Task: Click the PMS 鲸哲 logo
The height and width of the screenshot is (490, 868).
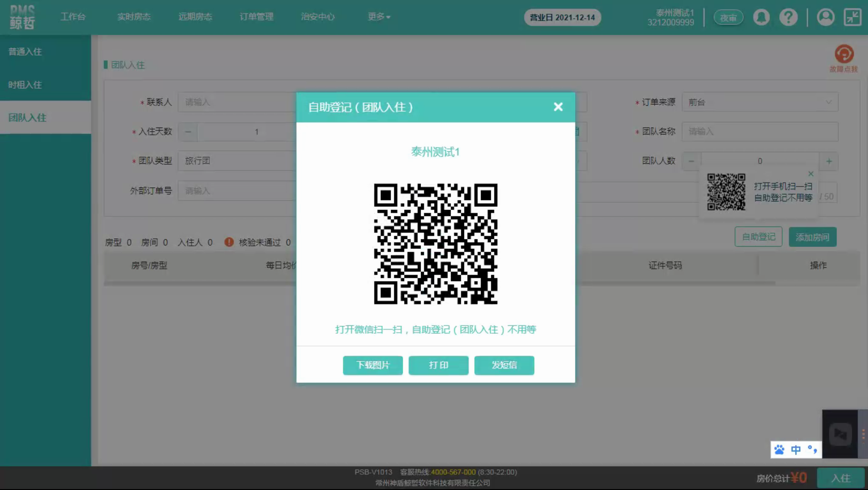Action: 22,17
